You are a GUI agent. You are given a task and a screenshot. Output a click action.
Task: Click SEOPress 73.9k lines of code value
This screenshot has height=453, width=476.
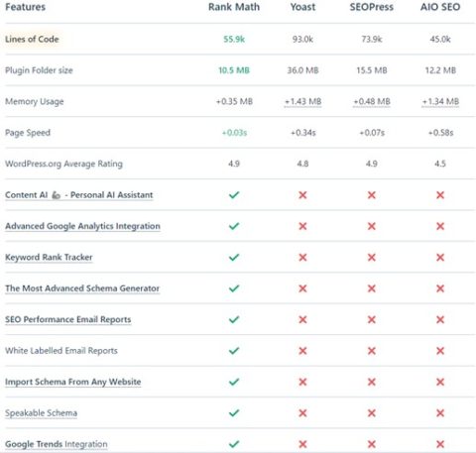pos(372,39)
